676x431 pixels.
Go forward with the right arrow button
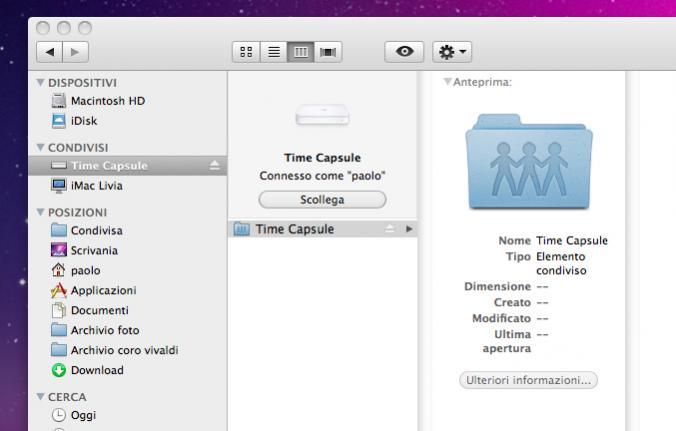pos(75,52)
